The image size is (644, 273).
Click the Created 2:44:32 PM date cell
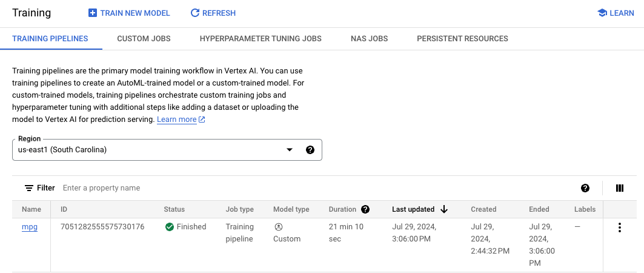pyautogui.click(x=490, y=239)
